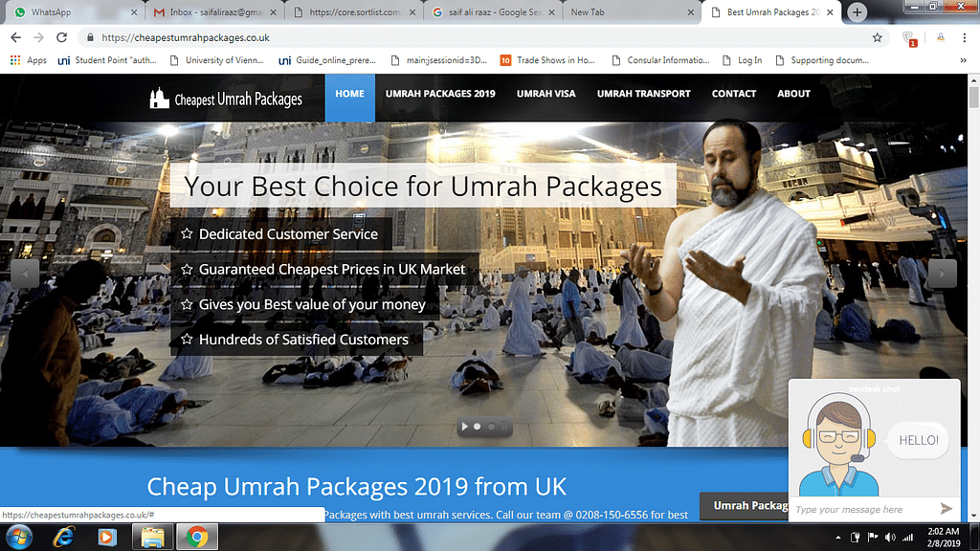The height and width of the screenshot is (551, 980).
Task: Open the Apps bookmarks shortcut
Action: point(28,60)
